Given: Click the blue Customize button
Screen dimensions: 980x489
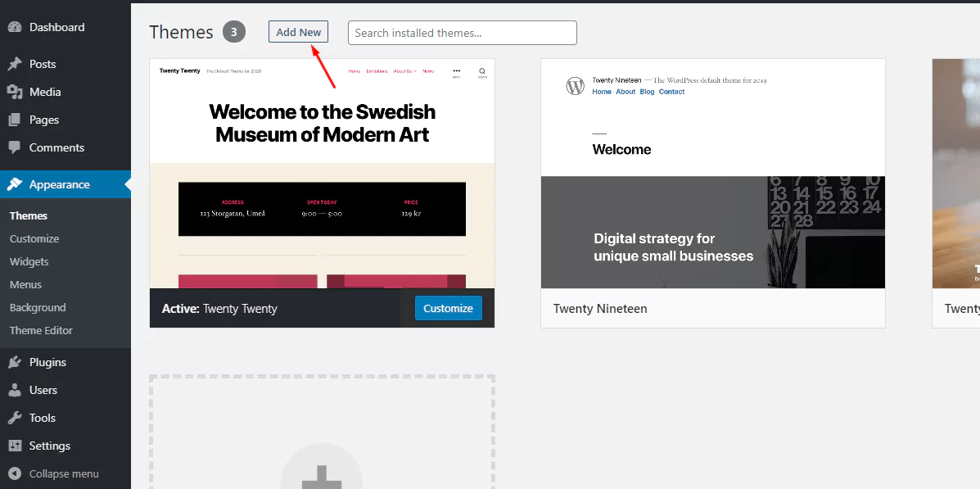Looking at the screenshot, I should (x=448, y=308).
